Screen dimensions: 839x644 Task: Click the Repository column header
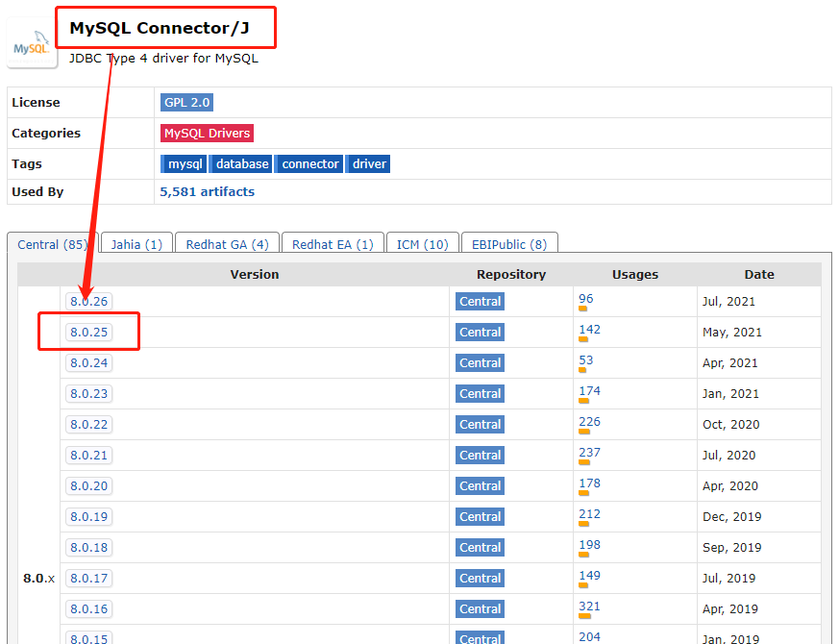point(511,275)
